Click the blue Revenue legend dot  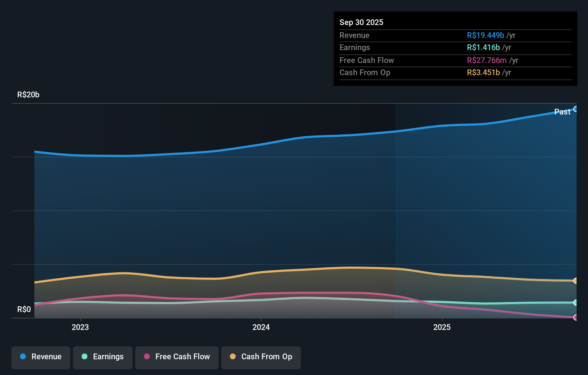pyautogui.click(x=23, y=357)
